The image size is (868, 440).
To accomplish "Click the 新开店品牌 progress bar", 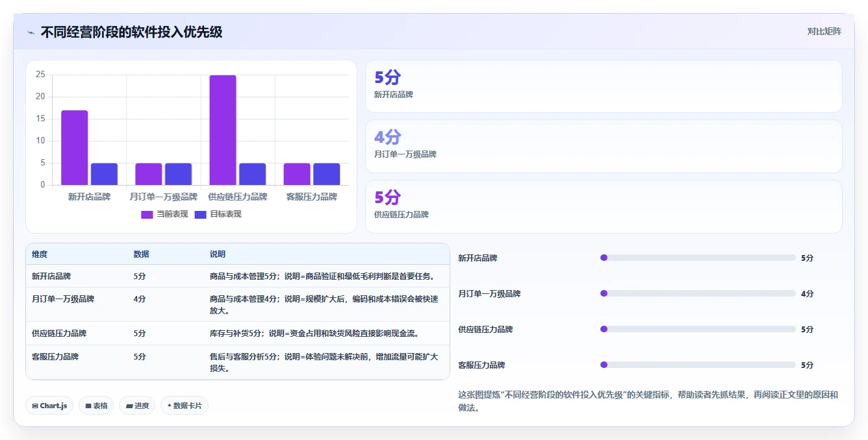I will point(698,258).
